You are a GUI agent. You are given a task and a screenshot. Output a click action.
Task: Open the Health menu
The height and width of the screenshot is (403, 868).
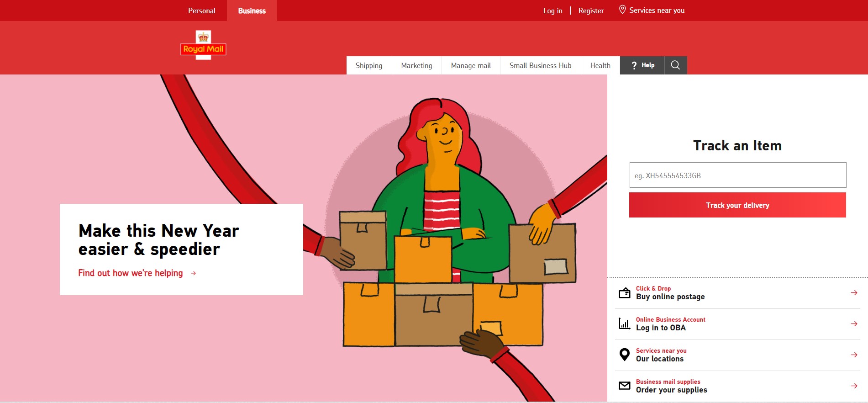[600, 65]
